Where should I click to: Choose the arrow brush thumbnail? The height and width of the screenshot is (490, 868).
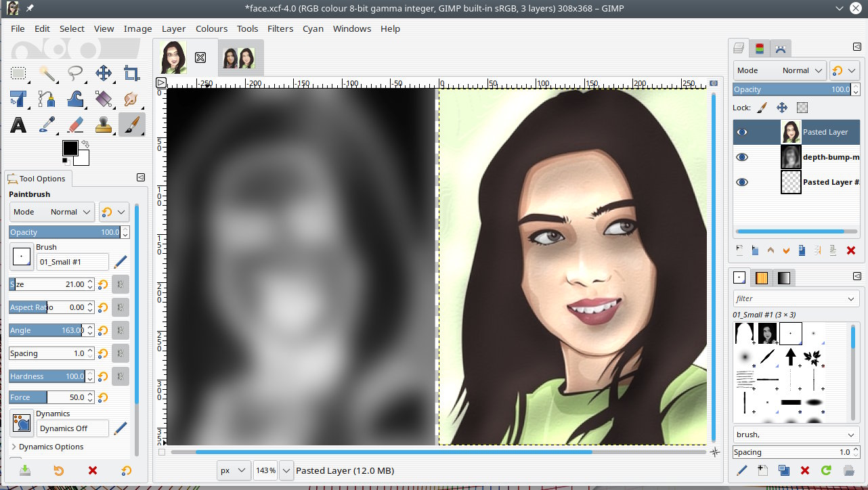coord(791,356)
